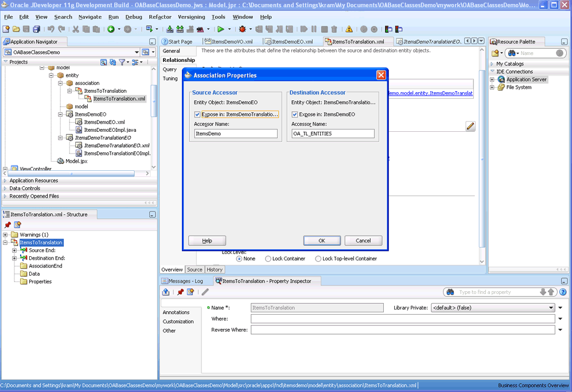
Task: Click the red Debug bug icon
Action: [x=242, y=29]
